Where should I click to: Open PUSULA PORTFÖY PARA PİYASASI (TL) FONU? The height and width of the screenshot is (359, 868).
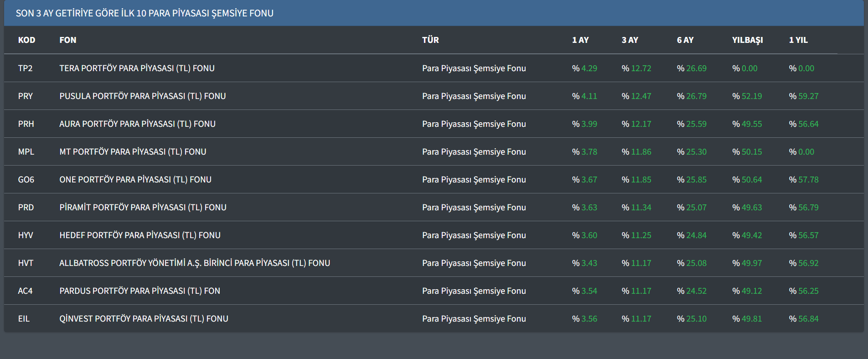click(142, 96)
